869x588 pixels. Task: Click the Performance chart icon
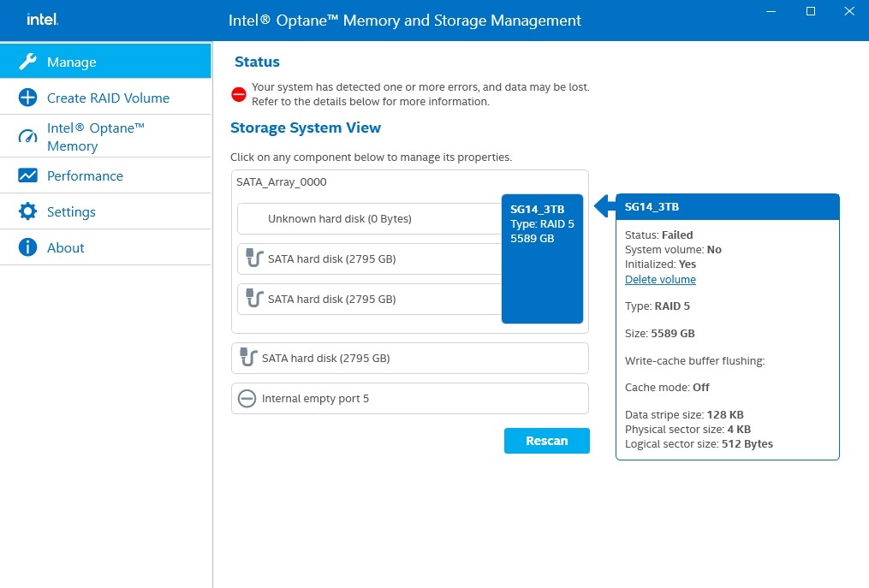(27, 175)
